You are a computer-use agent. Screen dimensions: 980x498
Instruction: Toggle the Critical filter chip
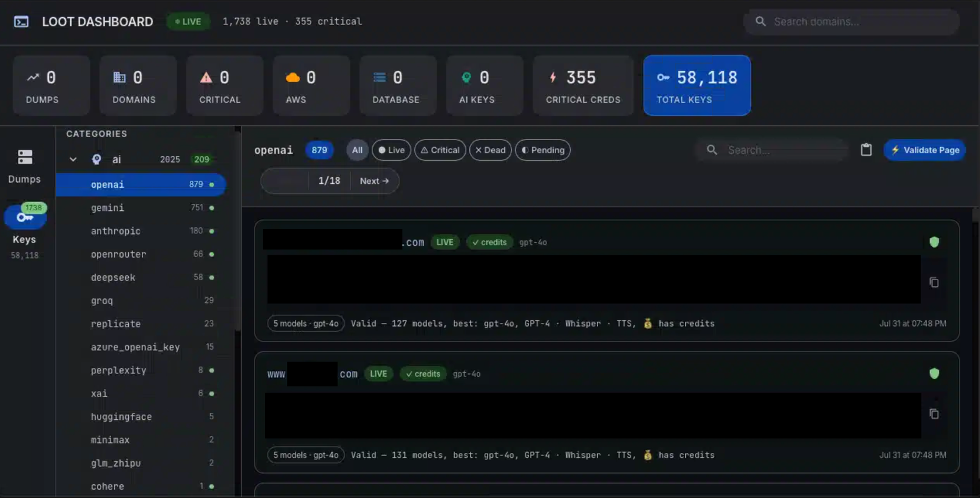pyautogui.click(x=440, y=150)
